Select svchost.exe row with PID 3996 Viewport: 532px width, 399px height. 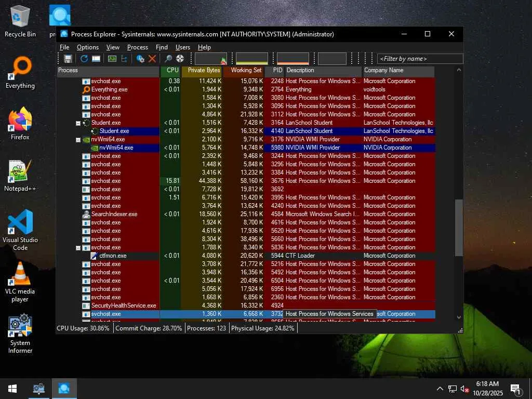coord(246,197)
